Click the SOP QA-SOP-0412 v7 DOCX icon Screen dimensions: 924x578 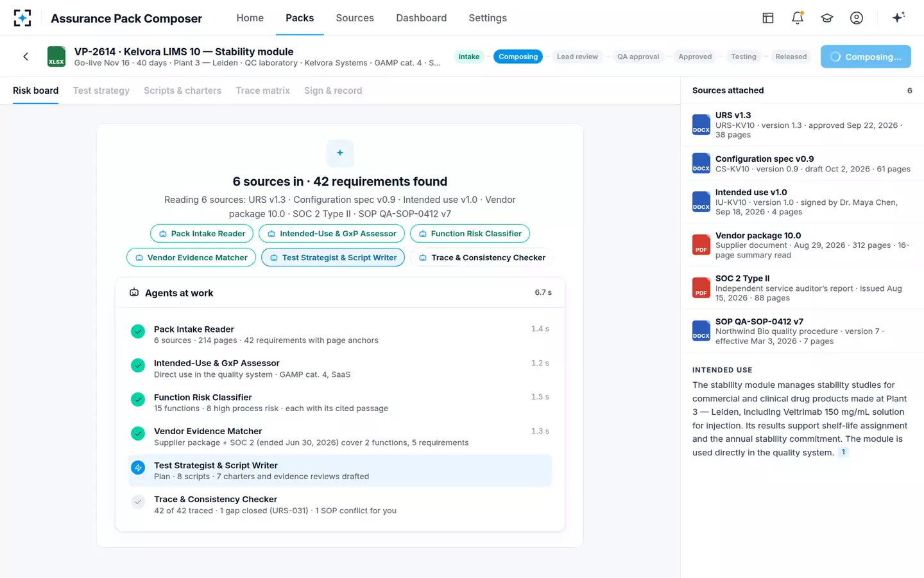[701, 331]
